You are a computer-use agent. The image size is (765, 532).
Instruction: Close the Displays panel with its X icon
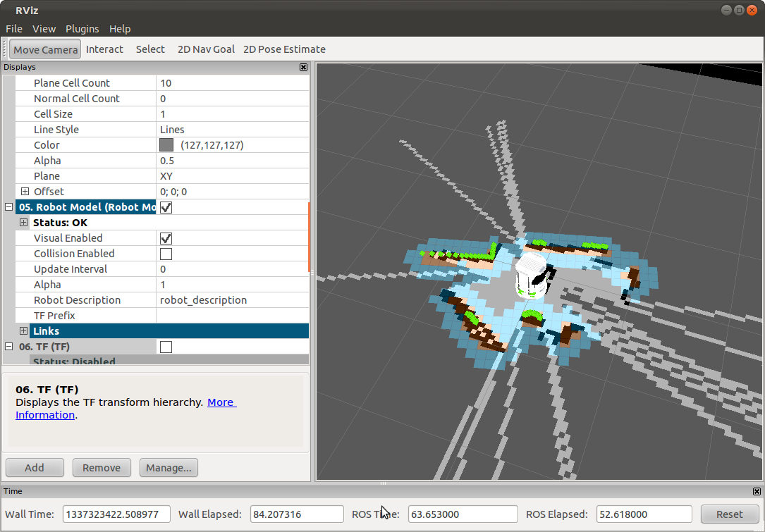tap(303, 67)
